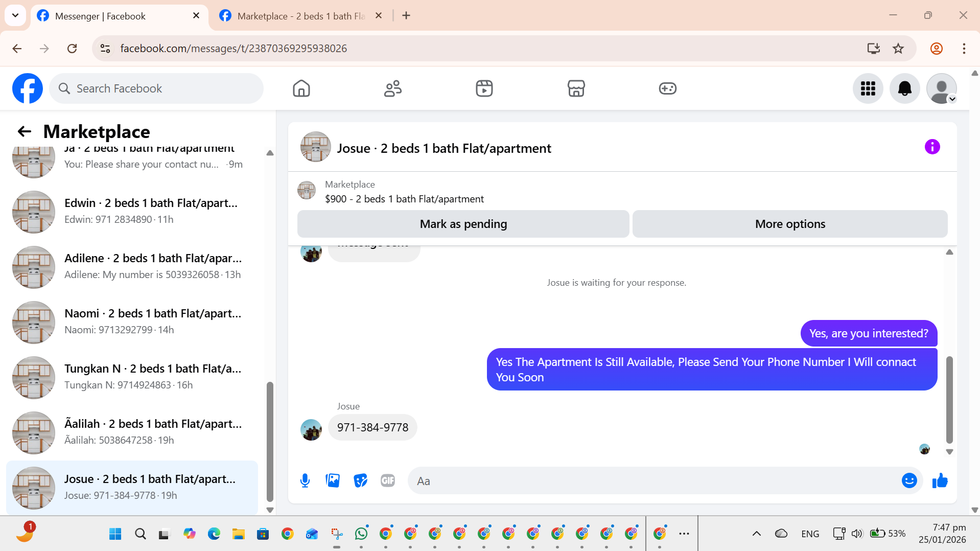Mark the listing as pending
This screenshot has width=980, height=551.
[463, 224]
